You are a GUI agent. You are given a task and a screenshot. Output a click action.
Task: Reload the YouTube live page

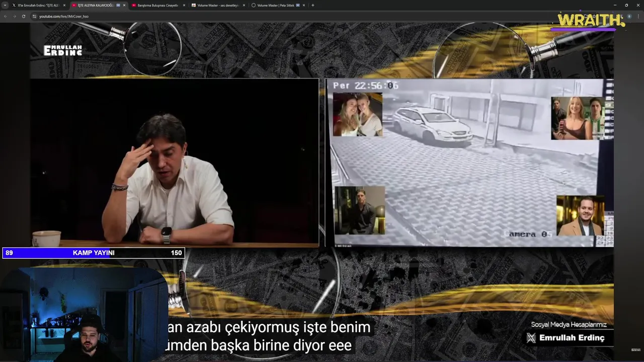click(23, 16)
